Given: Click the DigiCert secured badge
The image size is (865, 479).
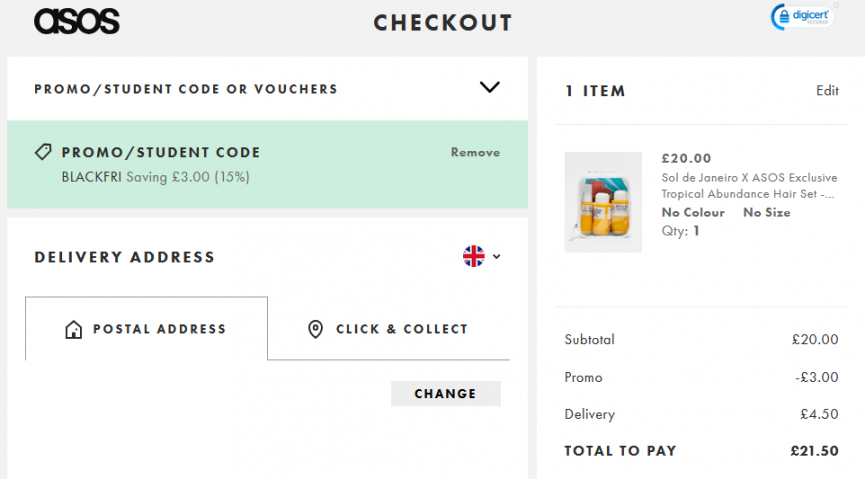Looking at the screenshot, I should point(802,19).
